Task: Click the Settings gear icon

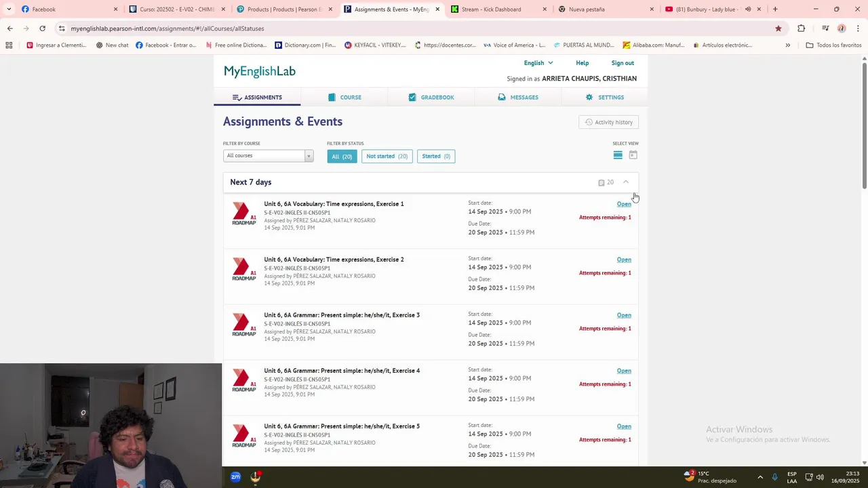Action: tap(589, 97)
